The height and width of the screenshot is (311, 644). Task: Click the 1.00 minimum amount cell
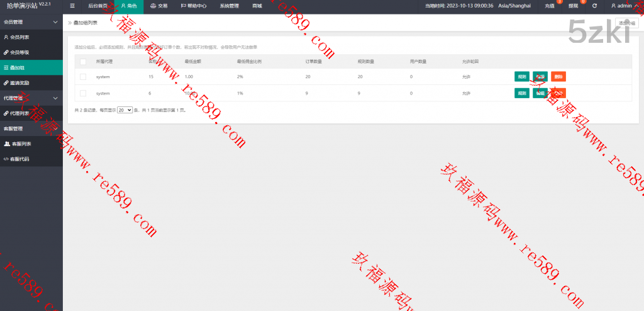tap(189, 77)
